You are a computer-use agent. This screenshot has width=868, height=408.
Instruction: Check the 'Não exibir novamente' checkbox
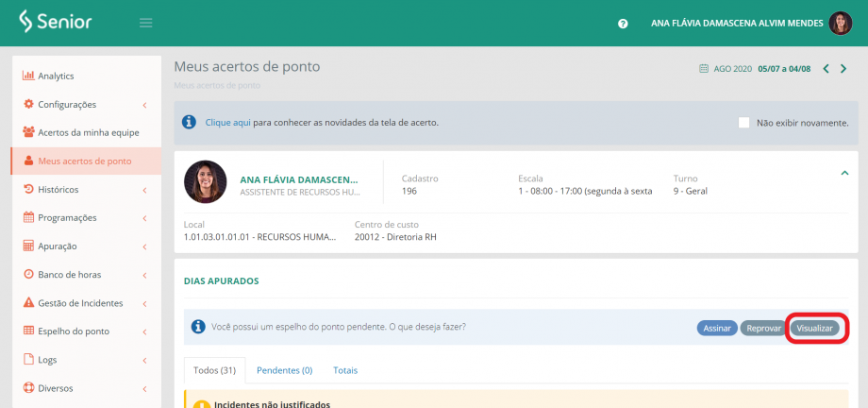pos(744,123)
